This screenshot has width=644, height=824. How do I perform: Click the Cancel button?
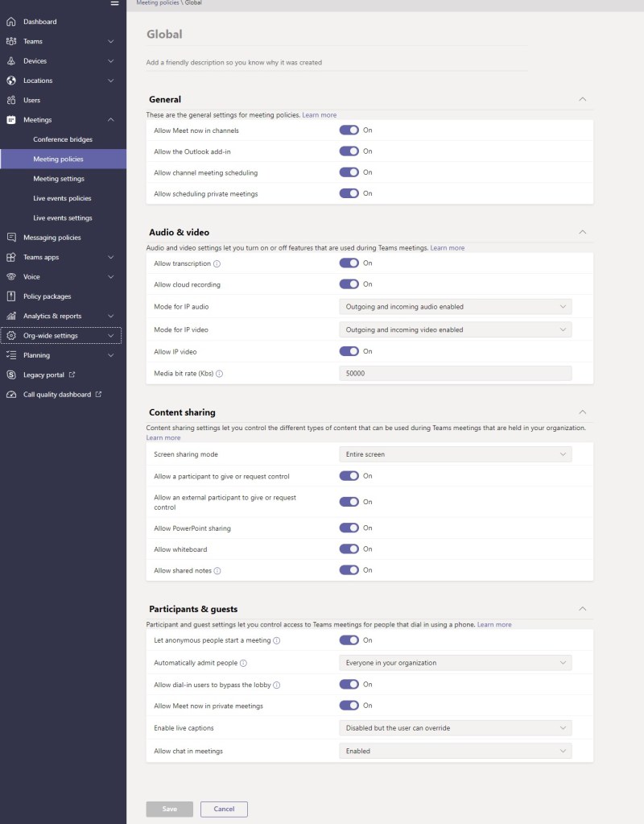224,809
